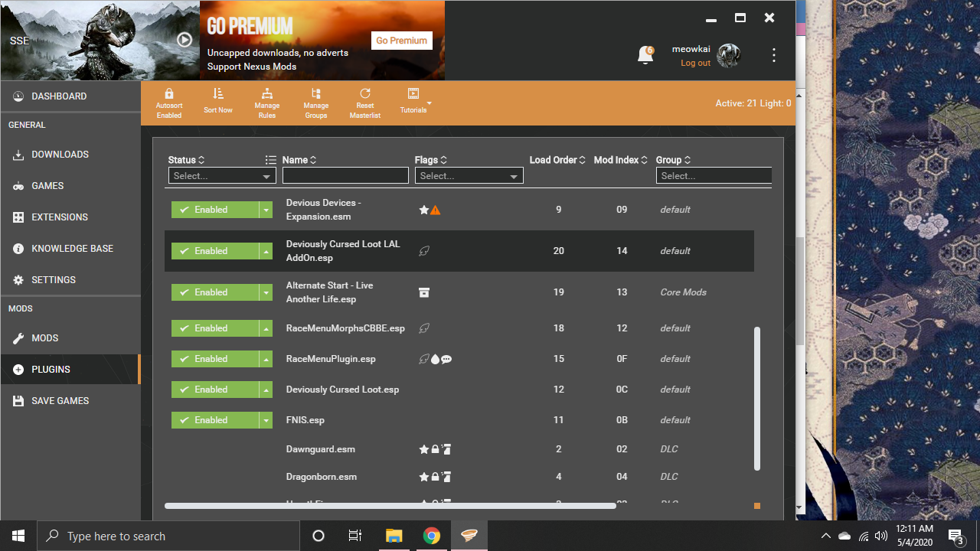Focus the Name filter text field
The height and width of the screenshot is (551, 980).
[345, 176]
